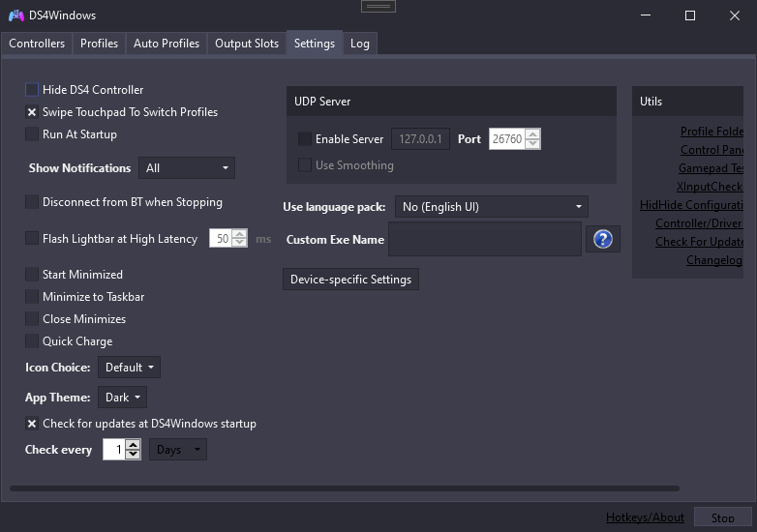Screen dimensions: 757x532
Task: Decrease the latency value with down arrow
Action: [x=239, y=242]
